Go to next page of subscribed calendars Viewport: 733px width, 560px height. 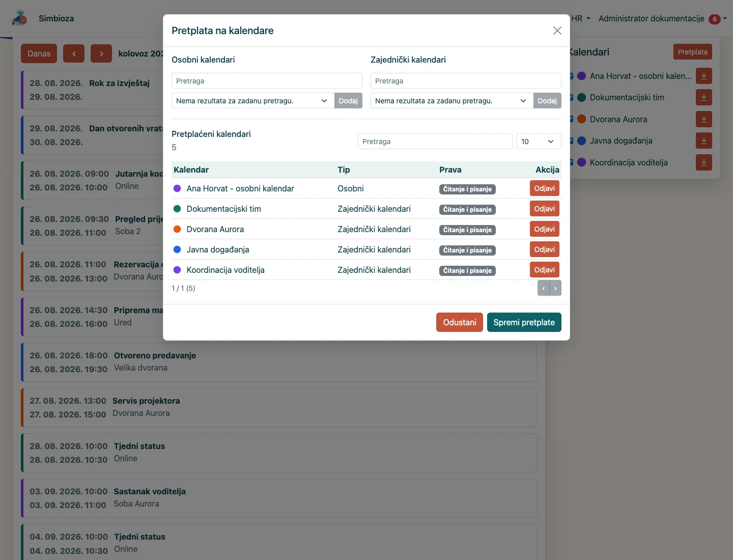click(x=555, y=288)
